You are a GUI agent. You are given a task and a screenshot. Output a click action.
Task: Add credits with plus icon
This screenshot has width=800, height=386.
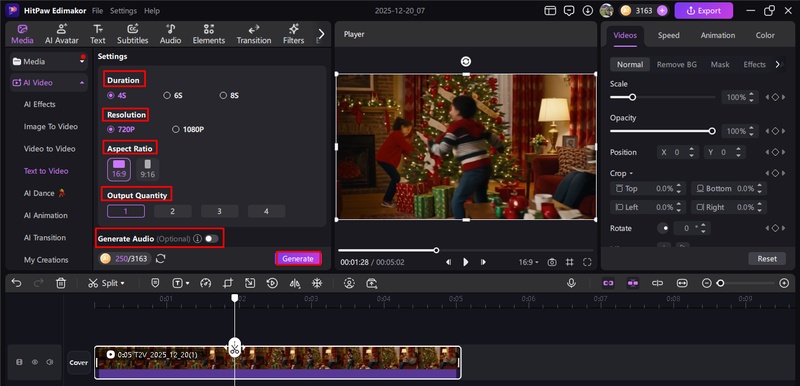tap(662, 11)
